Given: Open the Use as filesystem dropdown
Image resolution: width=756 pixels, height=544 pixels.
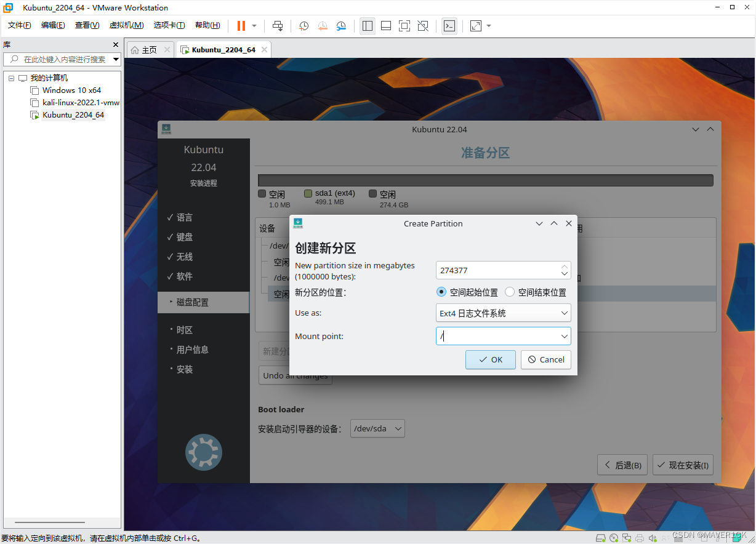Looking at the screenshot, I should [x=504, y=313].
